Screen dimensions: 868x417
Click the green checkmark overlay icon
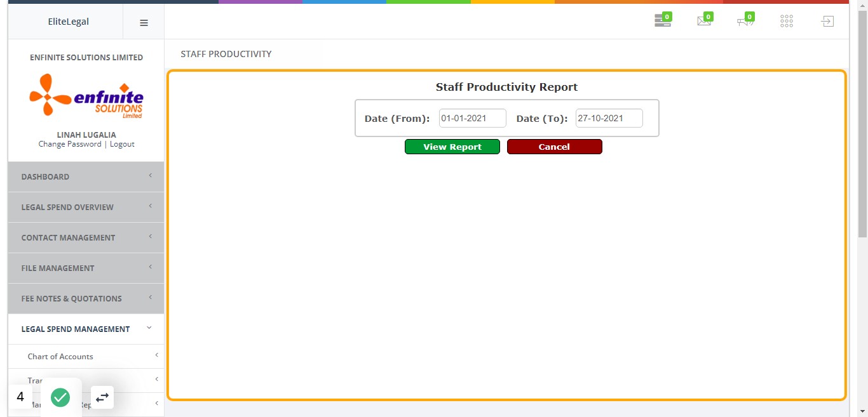[60, 397]
